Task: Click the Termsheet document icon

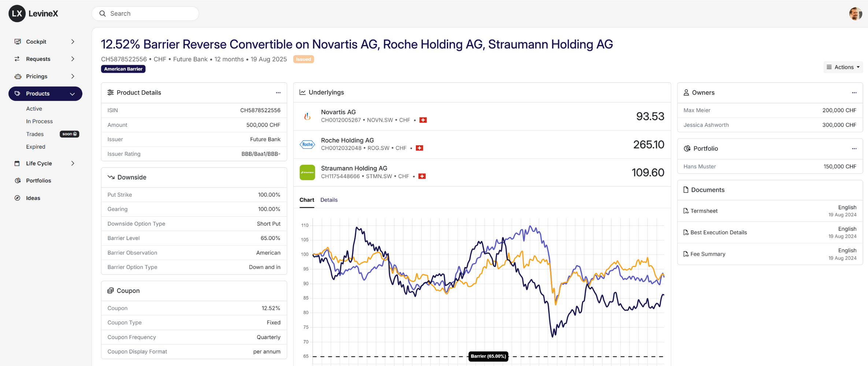Action: coord(686,211)
